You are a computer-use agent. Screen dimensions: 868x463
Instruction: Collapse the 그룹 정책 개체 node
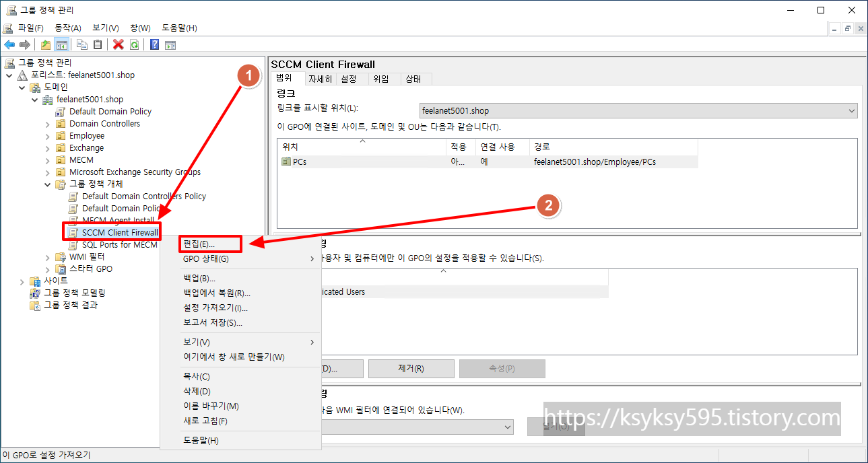(48, 184)
